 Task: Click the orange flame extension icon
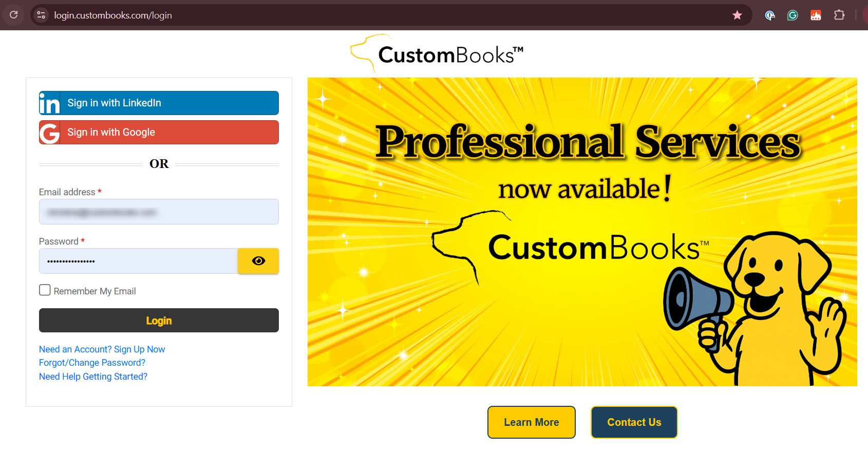click(x=816, y=15)
